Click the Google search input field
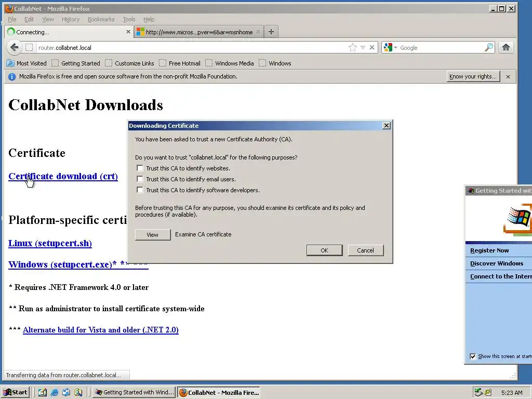This screenshot has height=399, width=532. [441, 47]
